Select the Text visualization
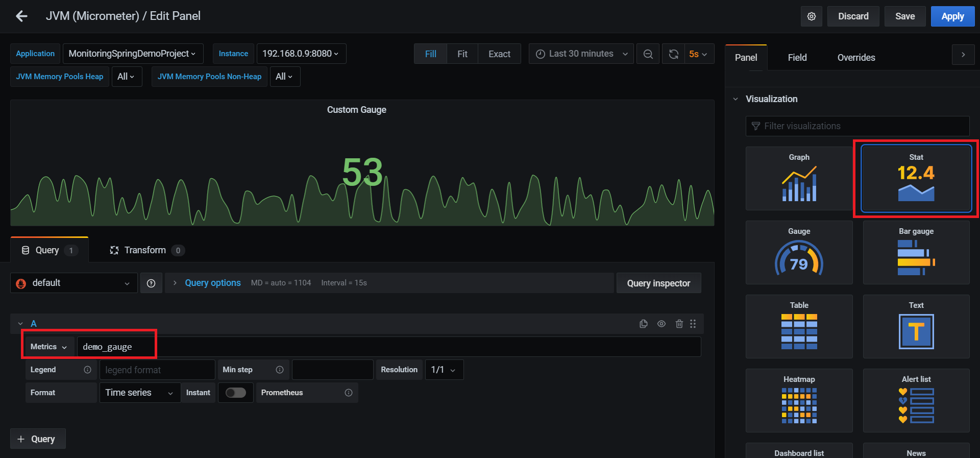Viewport: 980px width, 458px height. pyautogui.click(x=916, y=327)
